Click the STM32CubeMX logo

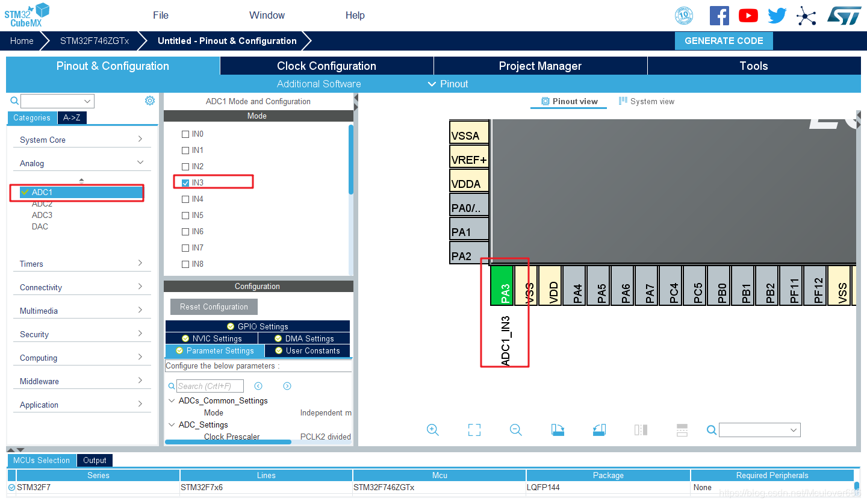[x=27, y=14]
